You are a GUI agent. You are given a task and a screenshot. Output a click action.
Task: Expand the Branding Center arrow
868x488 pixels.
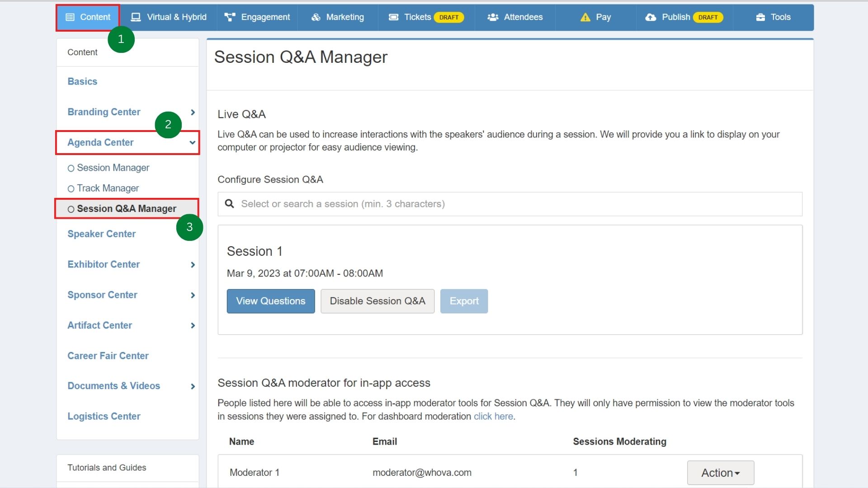tap(193, 112)
